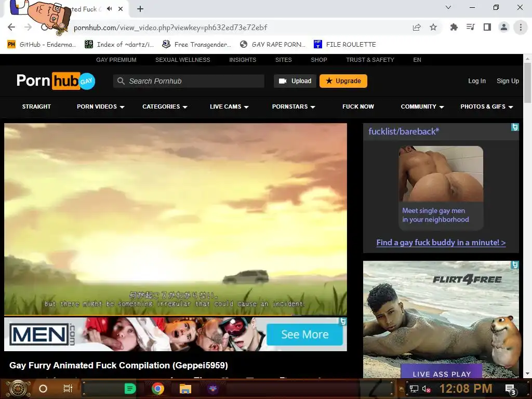This screenshot has height=399, width=532.
Task: Click the 12:08 PM taskbar clock
Action: tap(465, 389)
